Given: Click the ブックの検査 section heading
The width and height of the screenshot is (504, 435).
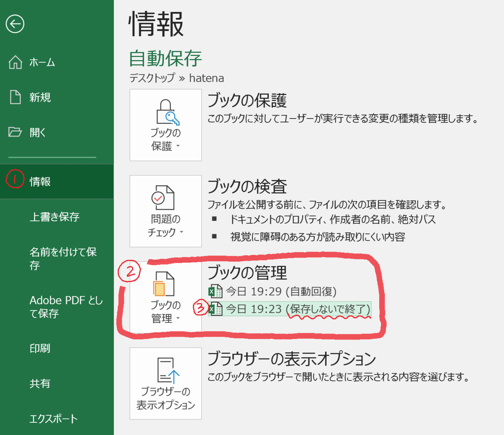Looking at the screenshot, I should coord(247,186).
